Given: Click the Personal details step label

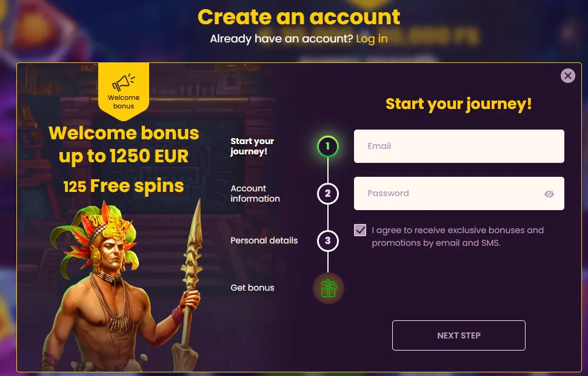Looking at the screenshot, I should (x=264, y=240).
